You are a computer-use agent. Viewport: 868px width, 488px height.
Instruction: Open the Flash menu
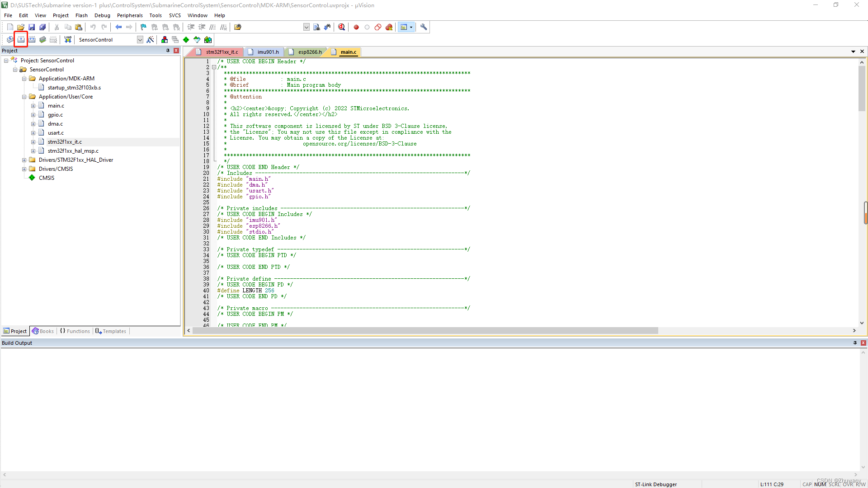click(82, 15)
